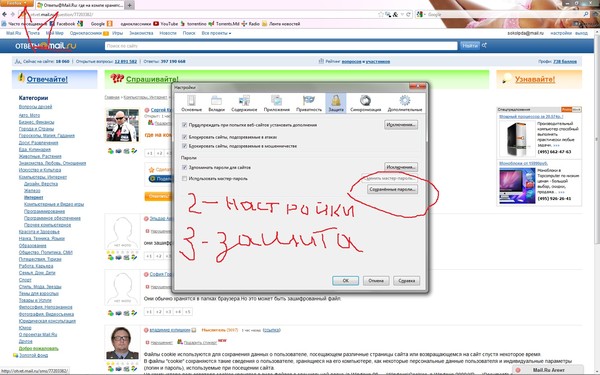Bookmark page with star icon in address bar
600x375 pixels.
[x=381, y=15]
